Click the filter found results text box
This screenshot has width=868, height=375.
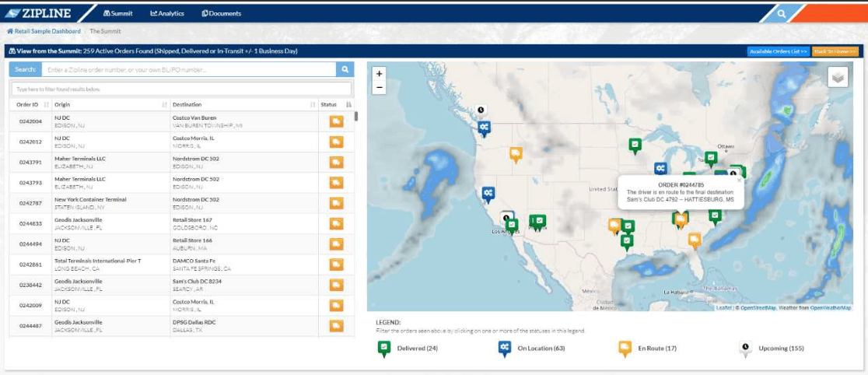click(x=181, y=89)
